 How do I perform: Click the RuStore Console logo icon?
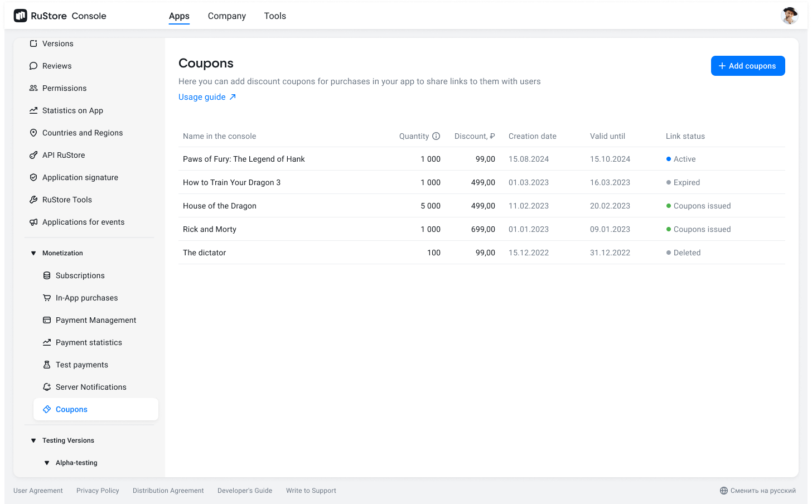click(x=21, y=16)
